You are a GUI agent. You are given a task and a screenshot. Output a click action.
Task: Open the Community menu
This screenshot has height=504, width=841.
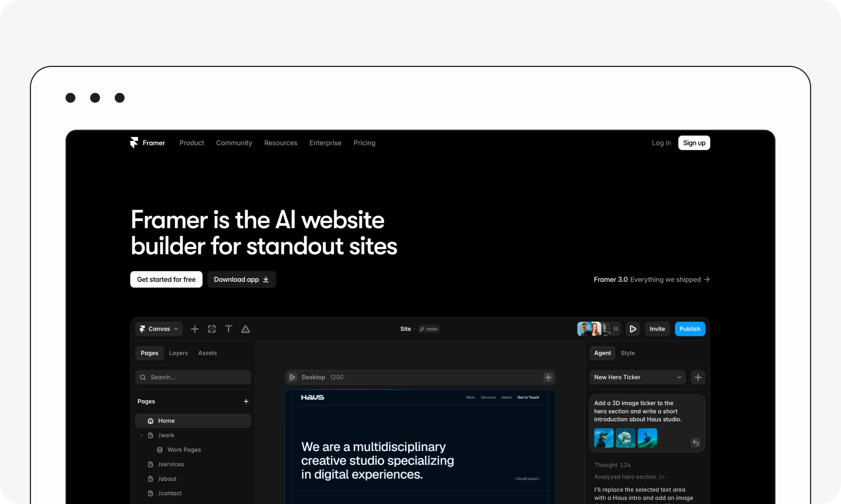coord(234,143)
